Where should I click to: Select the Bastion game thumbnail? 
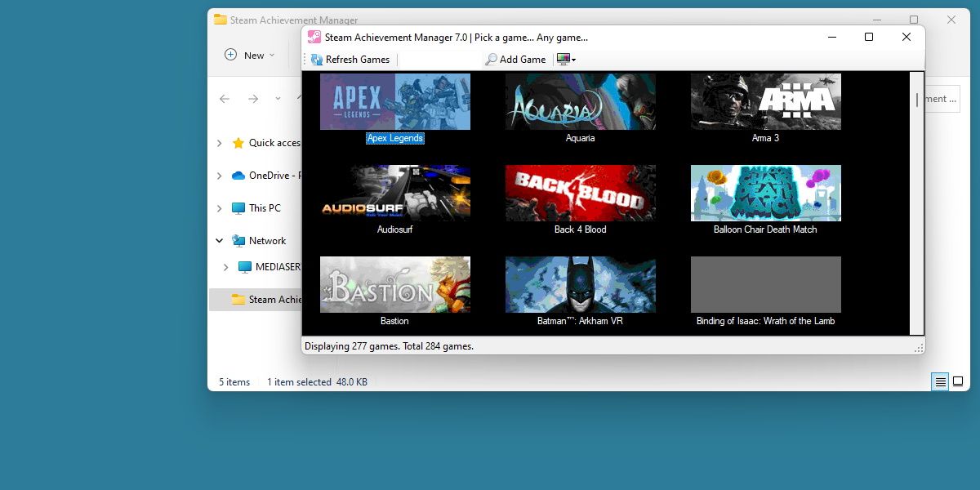(394, 284)
